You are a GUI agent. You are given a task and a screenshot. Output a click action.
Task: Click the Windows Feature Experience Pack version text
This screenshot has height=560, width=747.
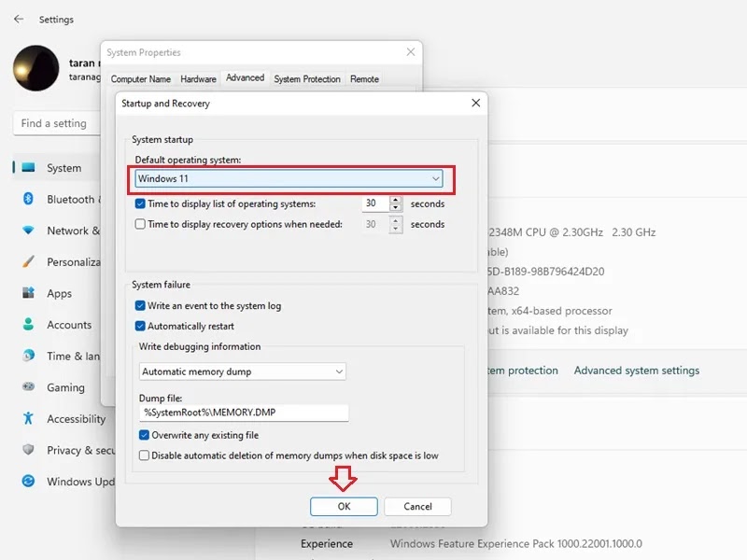point(516,544)
